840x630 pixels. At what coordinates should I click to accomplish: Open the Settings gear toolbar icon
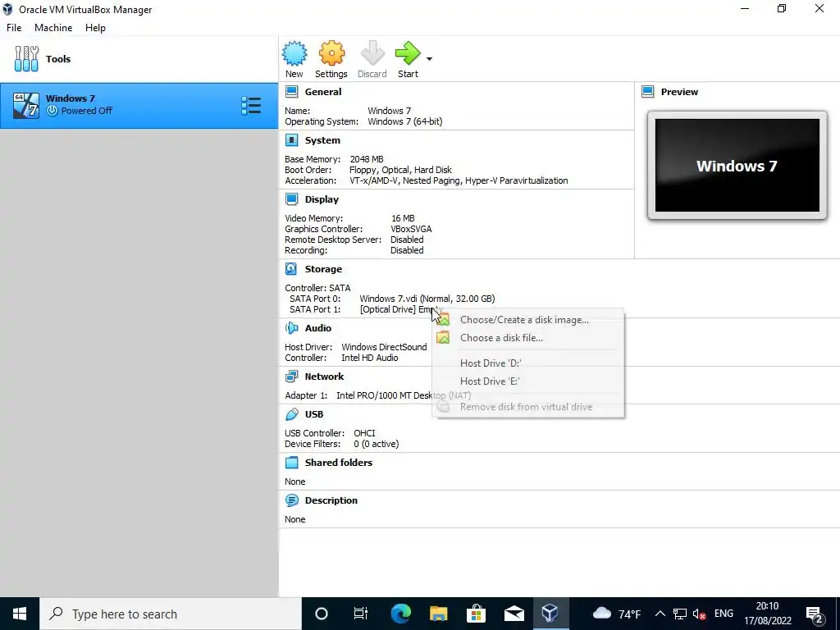[331, 53]
